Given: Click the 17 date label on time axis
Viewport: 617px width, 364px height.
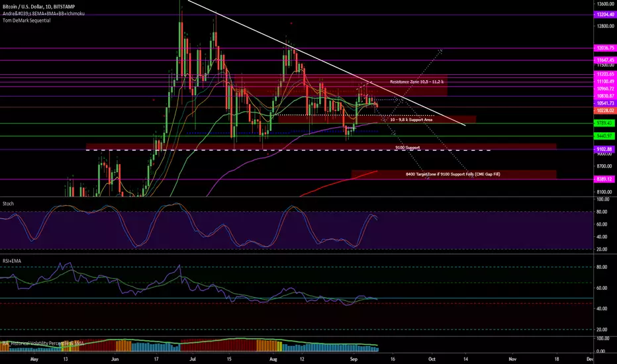Looking at the screenshot, I should [x=156, y=359].
